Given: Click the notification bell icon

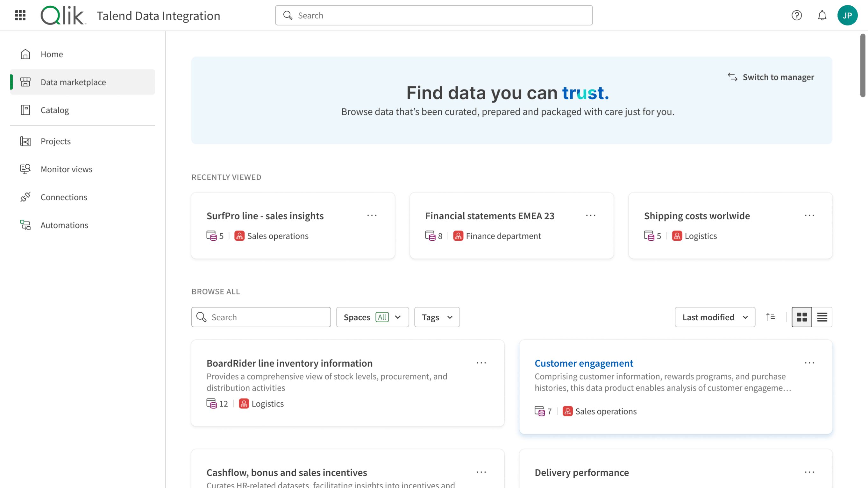Looking at the screenshot, I should (x=822, y=15).
